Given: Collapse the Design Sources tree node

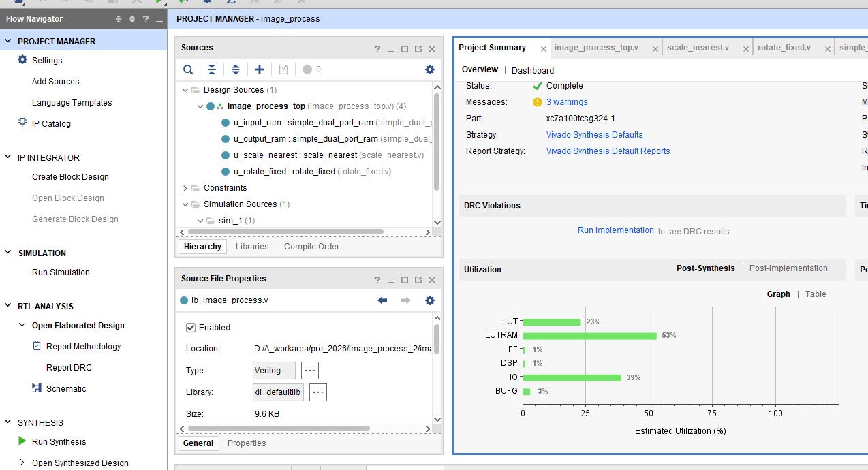Looking at the screenshot, I should 185,90.
